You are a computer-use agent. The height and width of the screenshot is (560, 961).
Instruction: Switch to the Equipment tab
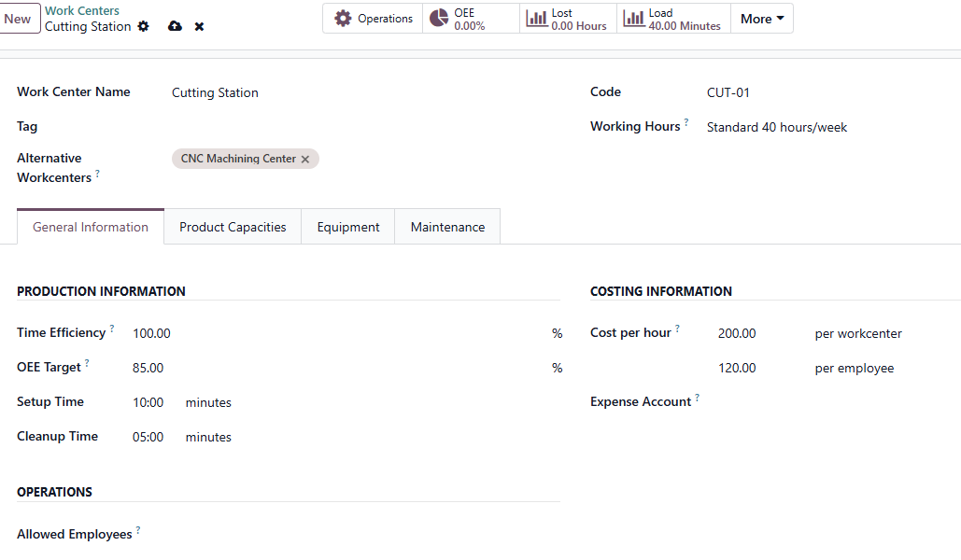click(348, 227)
